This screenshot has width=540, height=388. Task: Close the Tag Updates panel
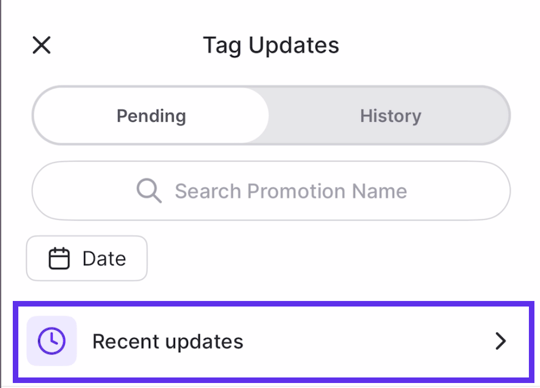point(42,45)
